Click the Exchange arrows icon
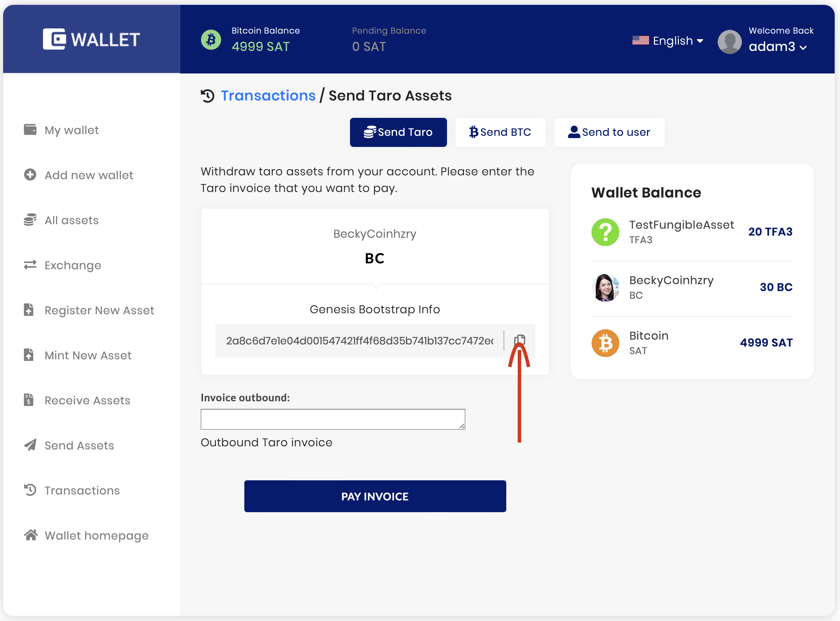 point(30,265)
